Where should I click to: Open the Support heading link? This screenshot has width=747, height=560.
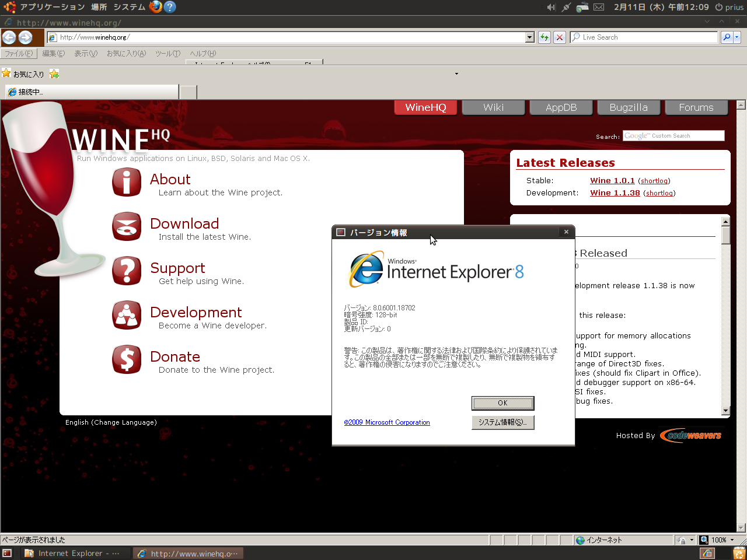tap(177, 268)
